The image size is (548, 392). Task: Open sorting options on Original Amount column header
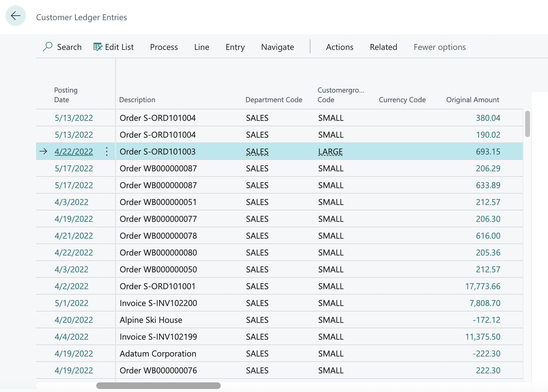point(473,100)
